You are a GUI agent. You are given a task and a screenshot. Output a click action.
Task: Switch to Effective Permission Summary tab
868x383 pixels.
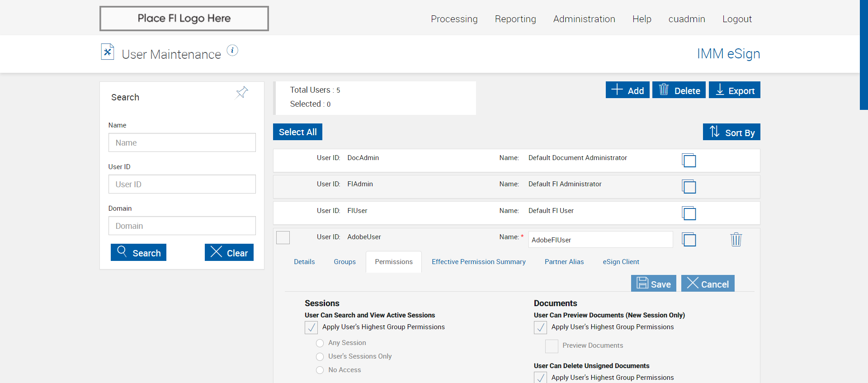pos(478,262)
